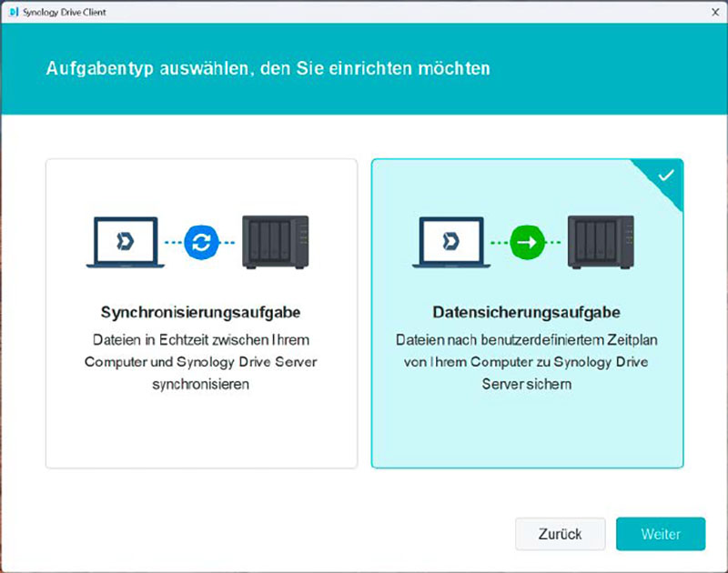Click the Weiter button
This screenshot has height=573, width=728.
point(662,534)
